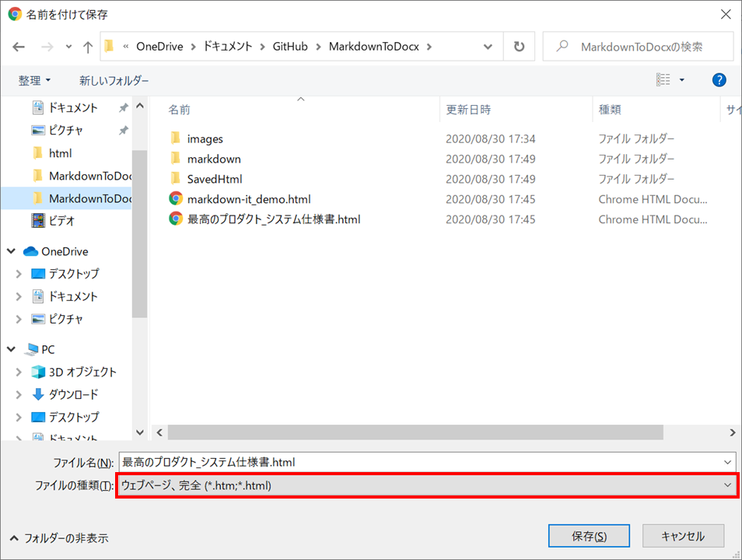This screenshot has height=560, width=742.
Task: Select OneDrive in the navigation tree
Action: pyautogui.click(x=65, y=251)
